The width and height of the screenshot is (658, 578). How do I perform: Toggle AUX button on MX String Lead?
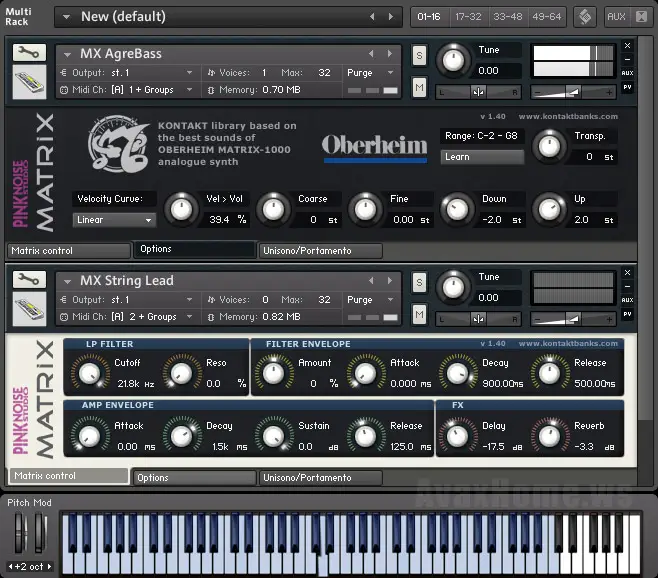tap(627, 300)
